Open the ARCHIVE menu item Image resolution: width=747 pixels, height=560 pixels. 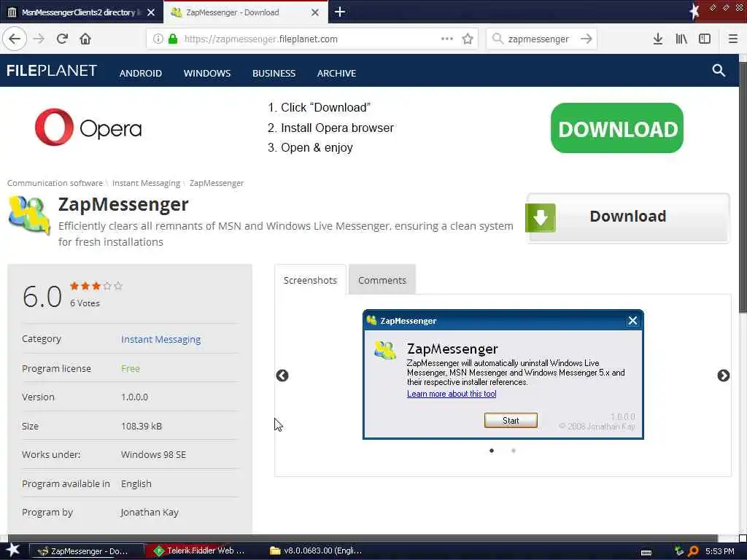[336, 74]
